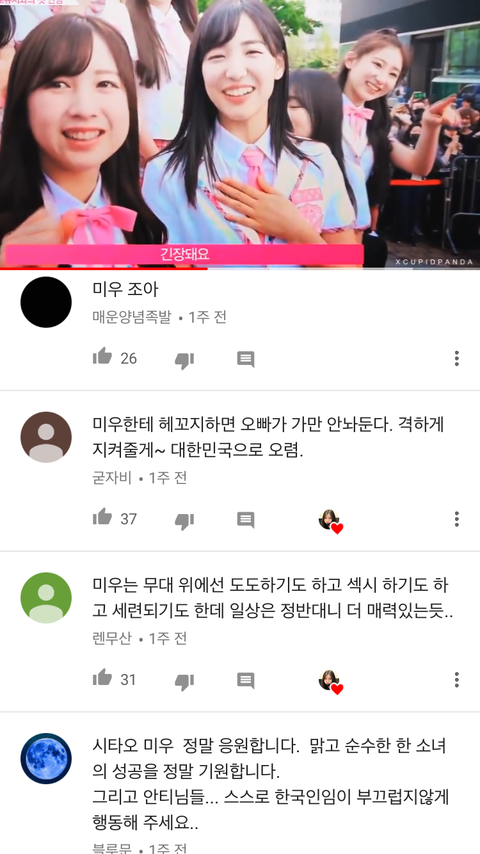Click the red video progress bar
This screenshot has width=480, height=854.
104,269
